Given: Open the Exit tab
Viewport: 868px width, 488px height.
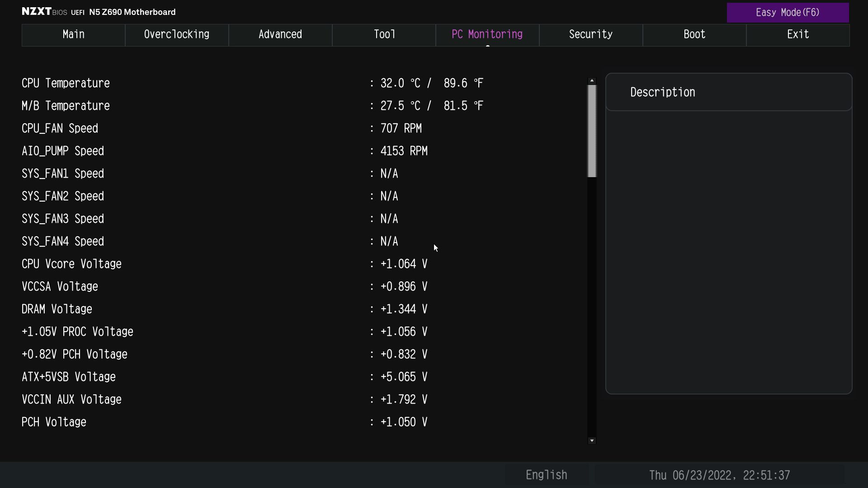Looking at the screenshot, I should 798,35.
